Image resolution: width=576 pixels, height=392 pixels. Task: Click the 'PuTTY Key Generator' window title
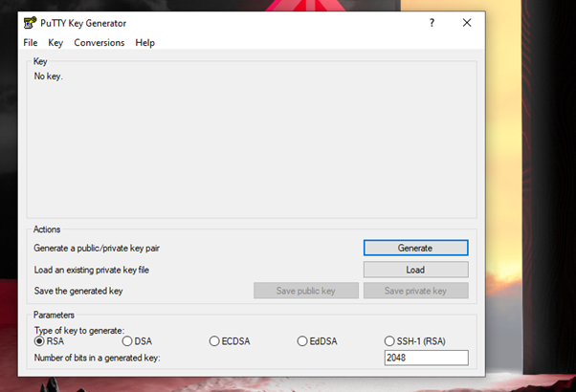[83, 23]
